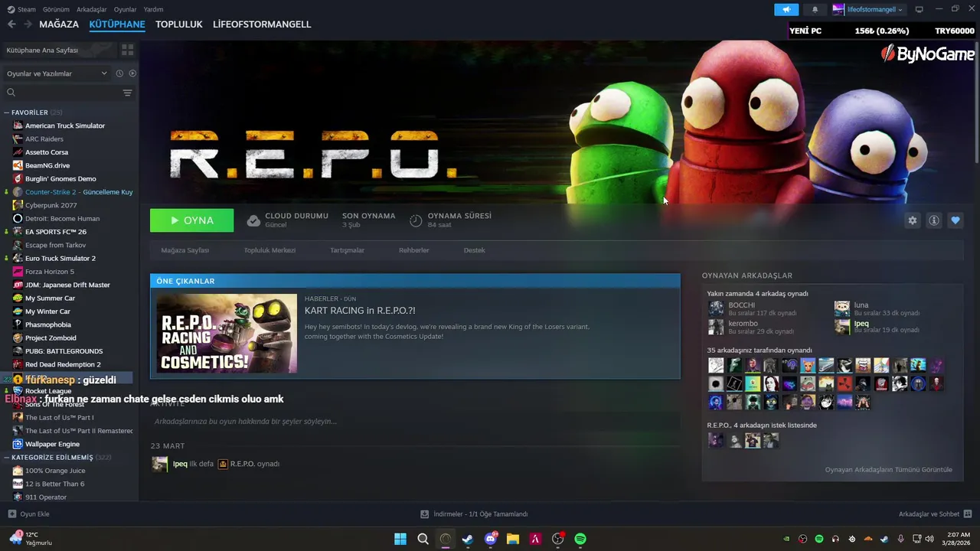980x551 pixels.
Task: Open the Görünüm menu
Action: tap(56, 9)
